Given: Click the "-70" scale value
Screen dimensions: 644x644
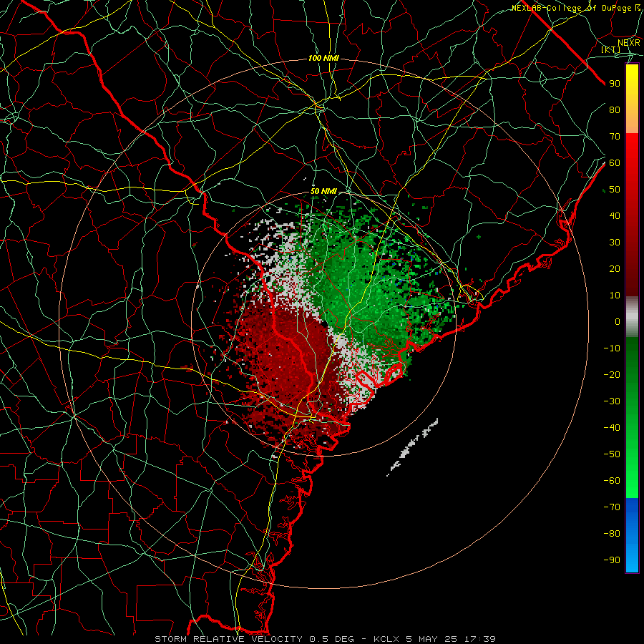Looking at the screenshot, I should pyautogui.click(x=612, y=507).
